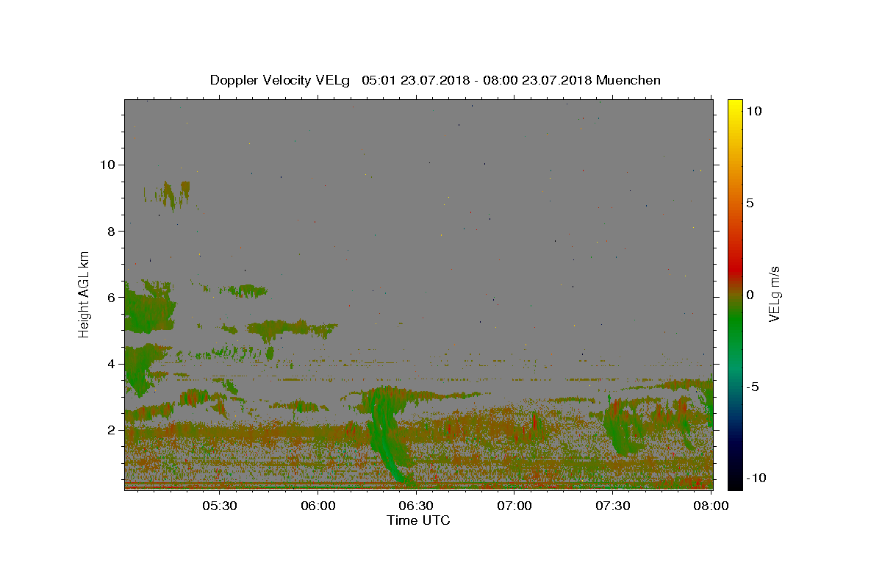The width and height of the screenshot is (882, 588).
Task: Click the green fall streak near 06:20
Action: pyautogui.click(x=386, y=434)
